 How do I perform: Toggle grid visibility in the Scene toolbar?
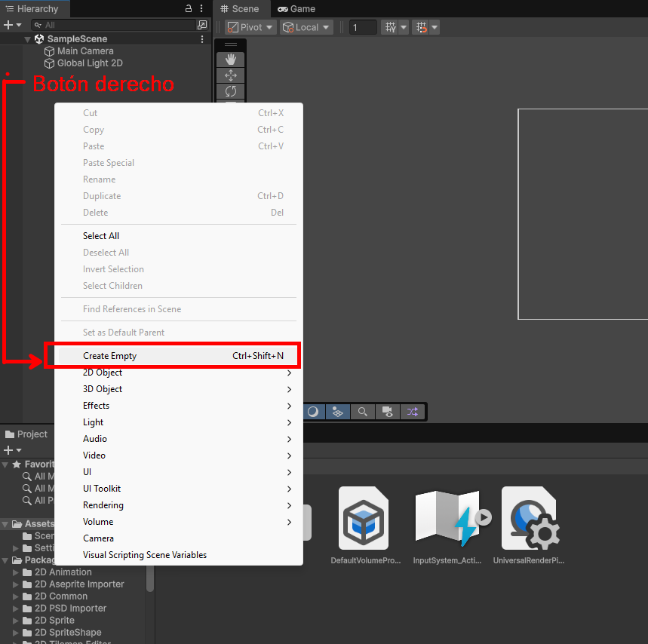point(390,27)
